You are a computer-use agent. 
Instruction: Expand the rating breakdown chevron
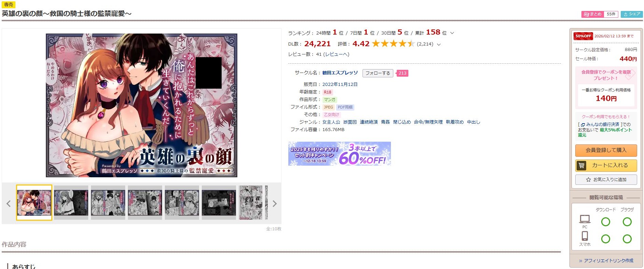point(439,44)
